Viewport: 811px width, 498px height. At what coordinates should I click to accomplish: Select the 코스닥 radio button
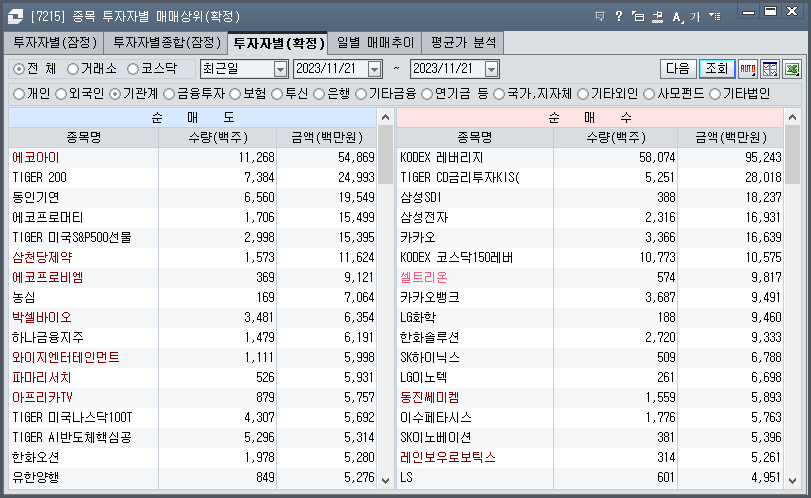[x=133, y=69]
